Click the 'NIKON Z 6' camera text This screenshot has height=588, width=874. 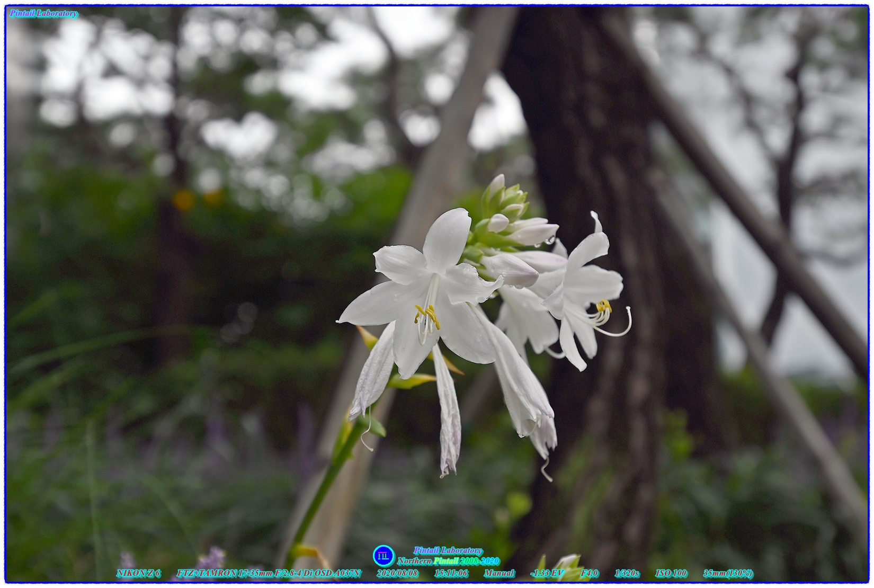point(138,573)
